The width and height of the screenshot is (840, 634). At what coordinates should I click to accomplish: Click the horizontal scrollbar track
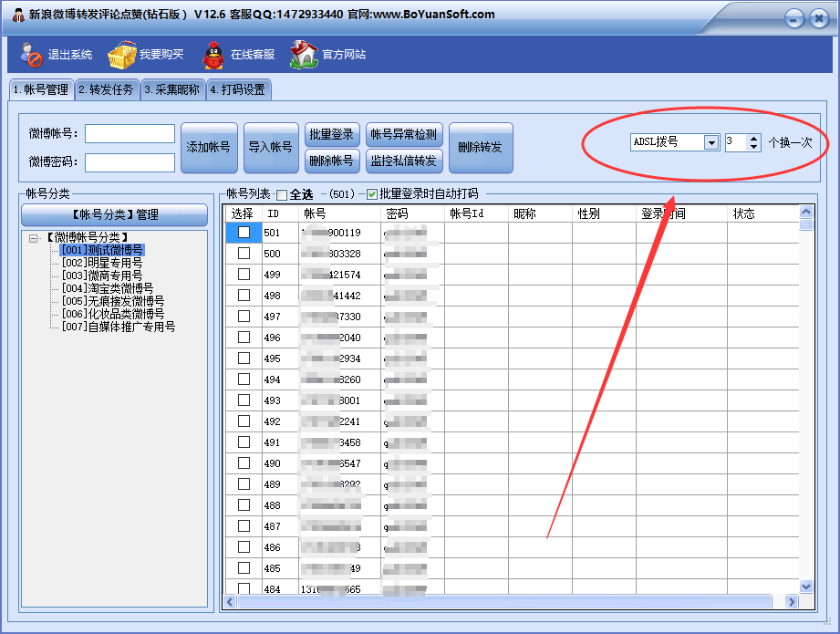(511, 602)
